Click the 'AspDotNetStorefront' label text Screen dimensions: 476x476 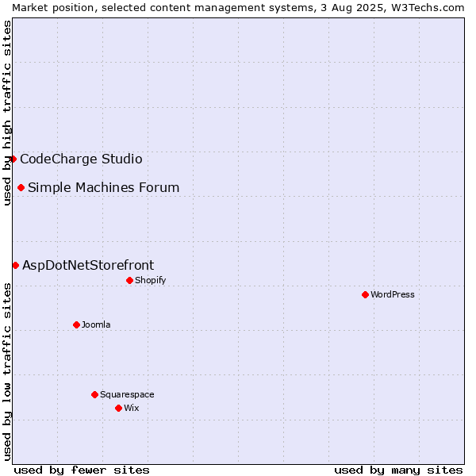point(88,265)
